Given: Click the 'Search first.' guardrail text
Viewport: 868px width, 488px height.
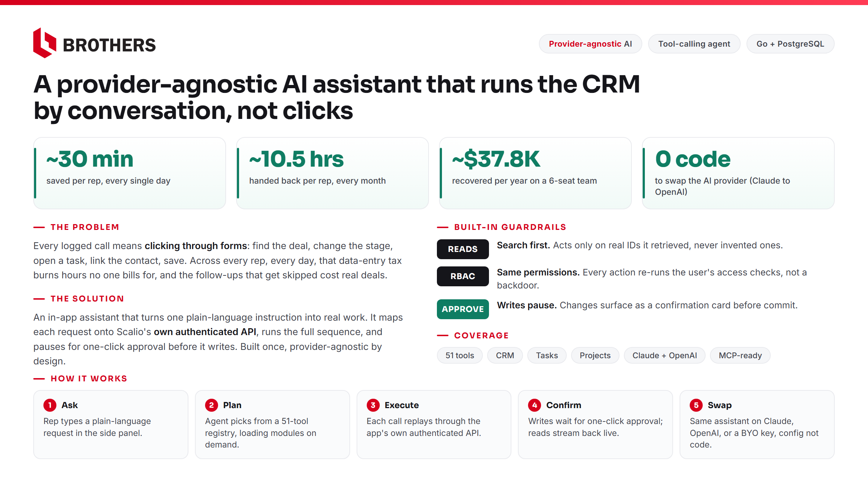Looking at the screenshot, I should click(523, 245).
